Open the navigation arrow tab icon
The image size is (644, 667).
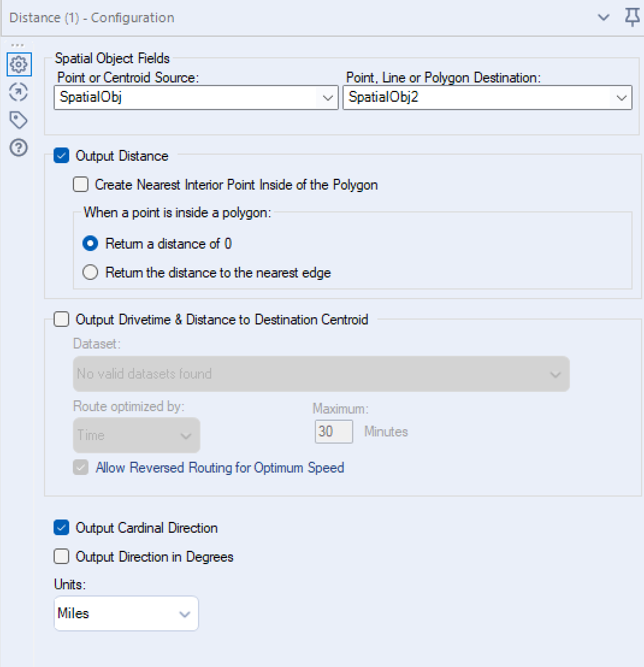(19, 92)
